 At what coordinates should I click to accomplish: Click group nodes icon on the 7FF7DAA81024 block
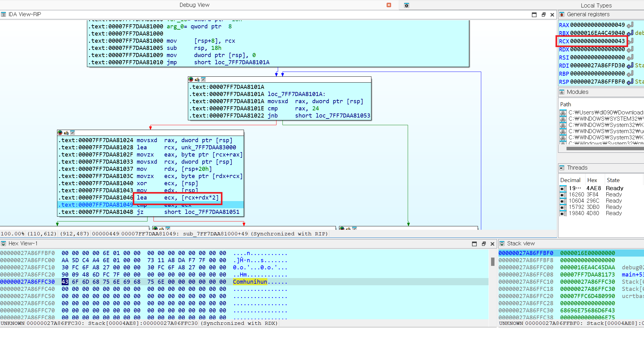coord(72,133)
